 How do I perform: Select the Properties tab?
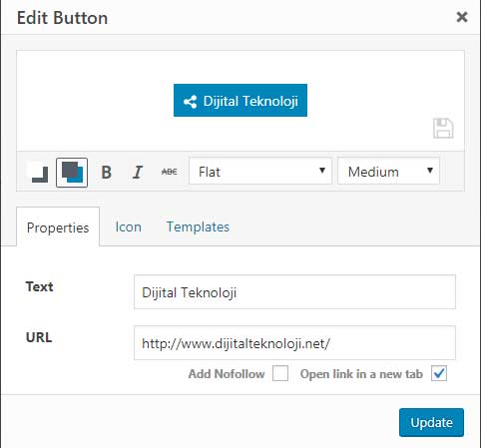coord(58,226)
